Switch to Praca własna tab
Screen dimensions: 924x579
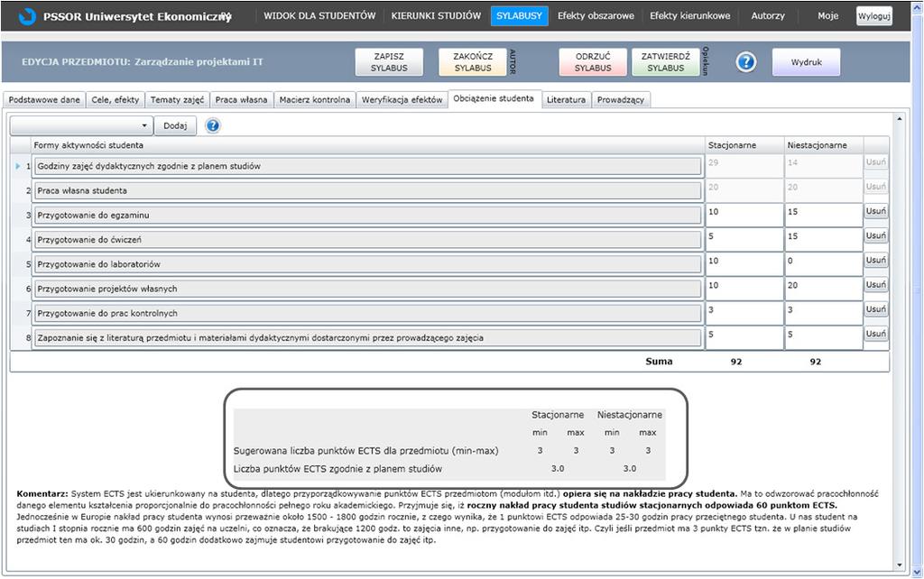pyautogui.click(x=241, y=99)
